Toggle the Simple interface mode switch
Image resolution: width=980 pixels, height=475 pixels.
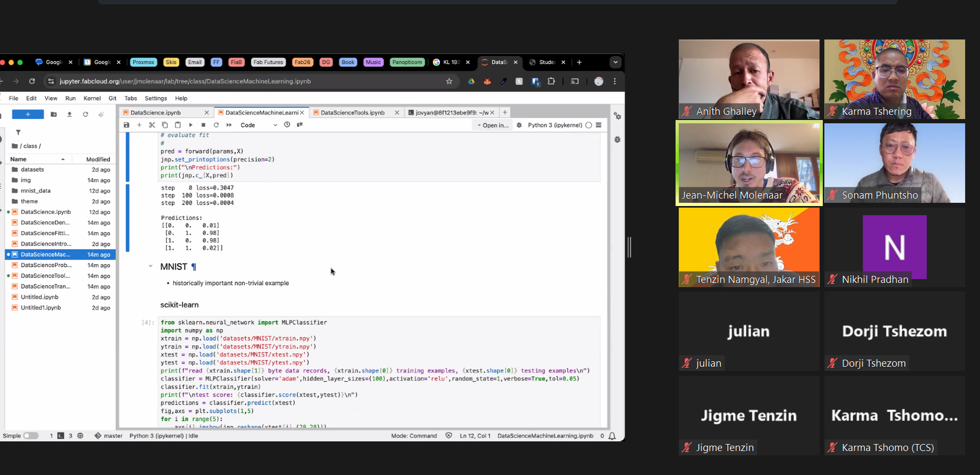31,436
